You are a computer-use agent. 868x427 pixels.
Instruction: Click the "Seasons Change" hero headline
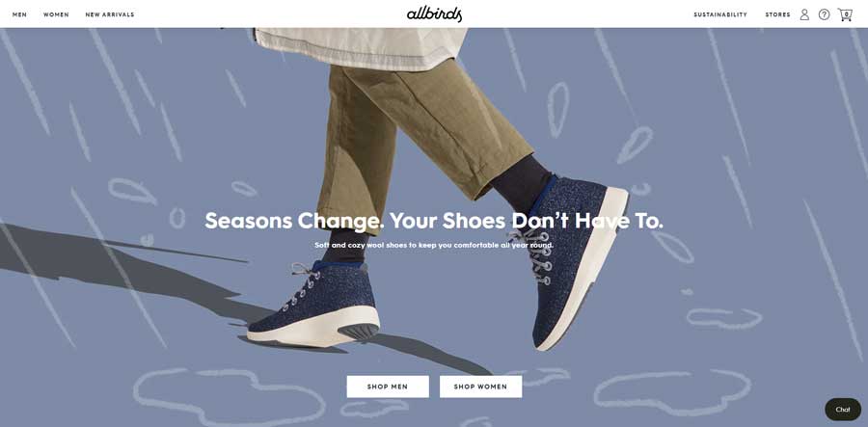click(434, 221)
